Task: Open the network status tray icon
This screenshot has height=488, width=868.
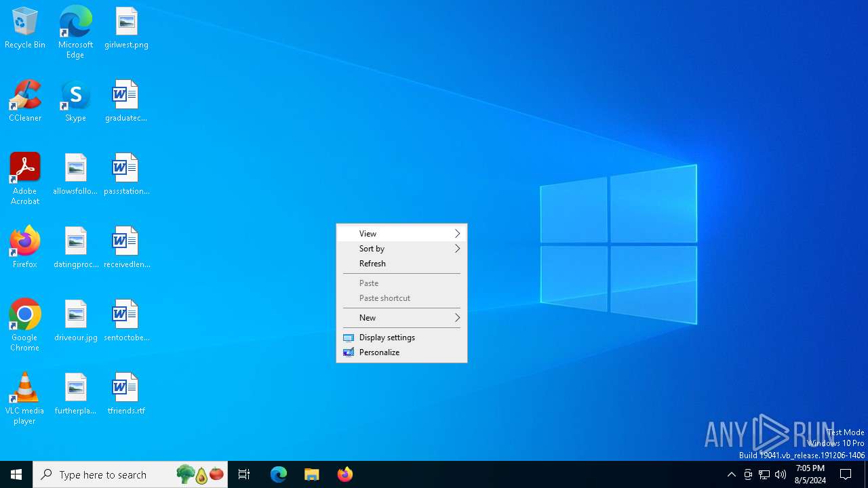Action: 764,474
